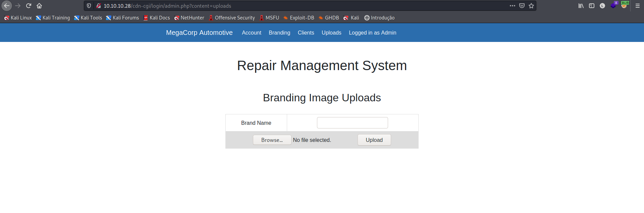The width and height of the screenshot is (644, 213).
Task: Toggle the sidebar view icon
Action: pos(592,6)
